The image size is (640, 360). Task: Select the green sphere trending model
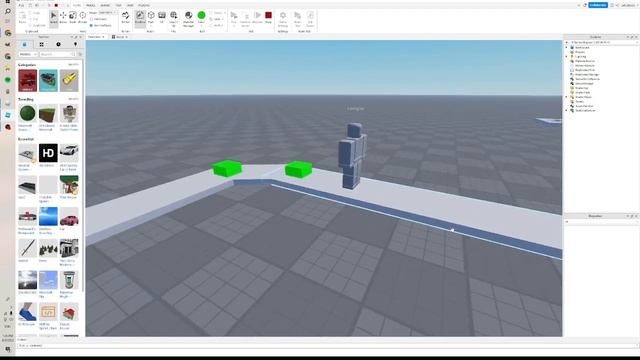click(x=27, y=113)
